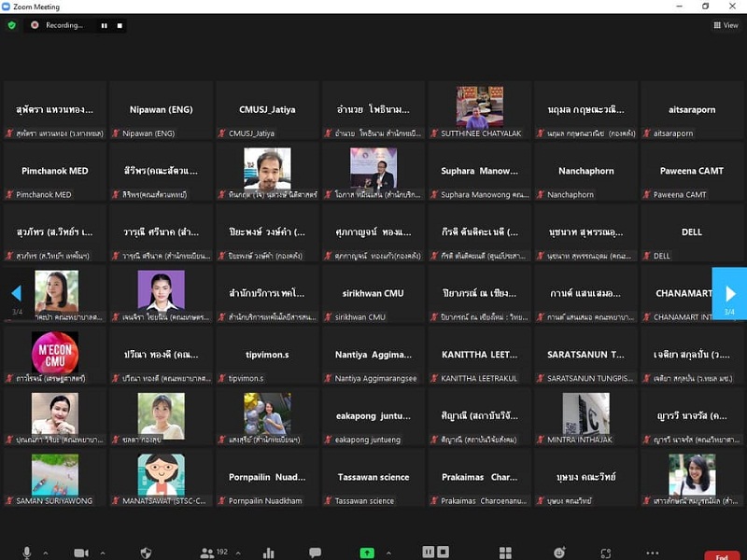
Task: Mute the microphone in the bottom toolbar
Action: 27,553
